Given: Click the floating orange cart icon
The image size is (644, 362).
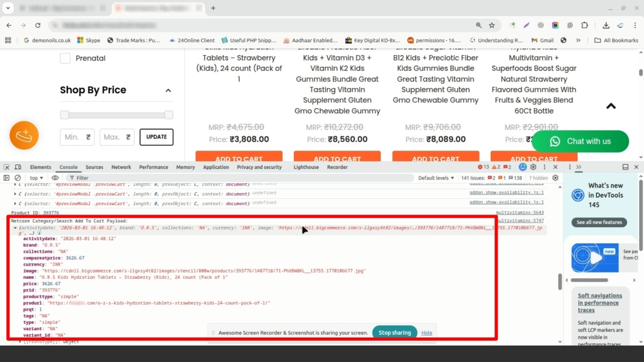Looking at the screenshot, I should point(24,135).
